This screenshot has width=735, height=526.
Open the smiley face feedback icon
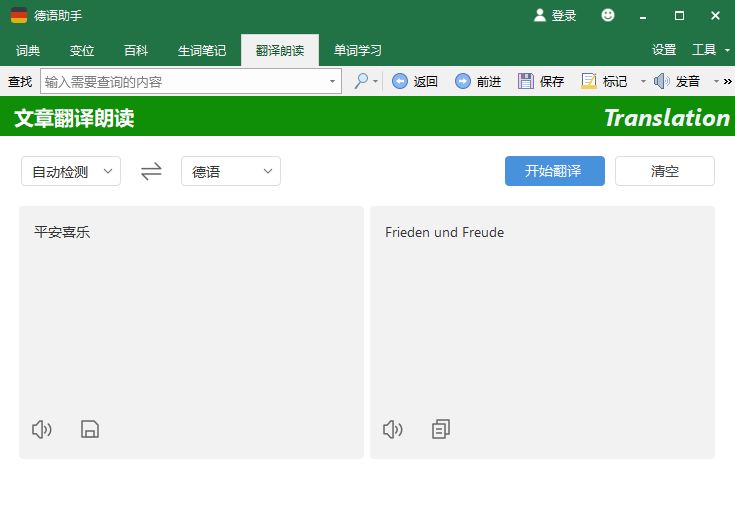[x=608, y=15]
